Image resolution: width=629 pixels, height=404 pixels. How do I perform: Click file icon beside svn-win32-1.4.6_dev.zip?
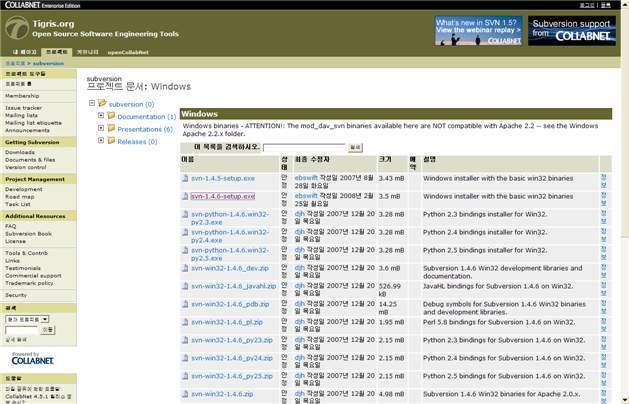click(x=185, y=268)
